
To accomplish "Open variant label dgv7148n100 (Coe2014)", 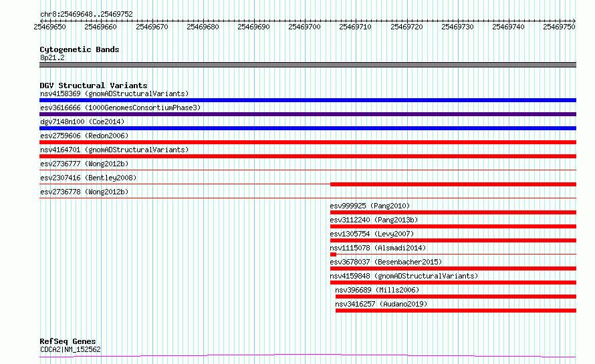I will coord(82,122).
